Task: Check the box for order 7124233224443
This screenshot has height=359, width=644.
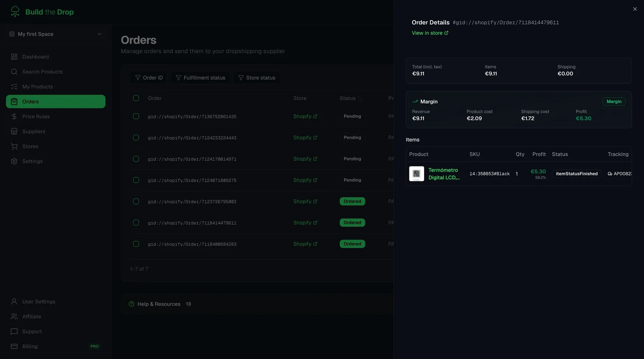Action: coord(136,137)
